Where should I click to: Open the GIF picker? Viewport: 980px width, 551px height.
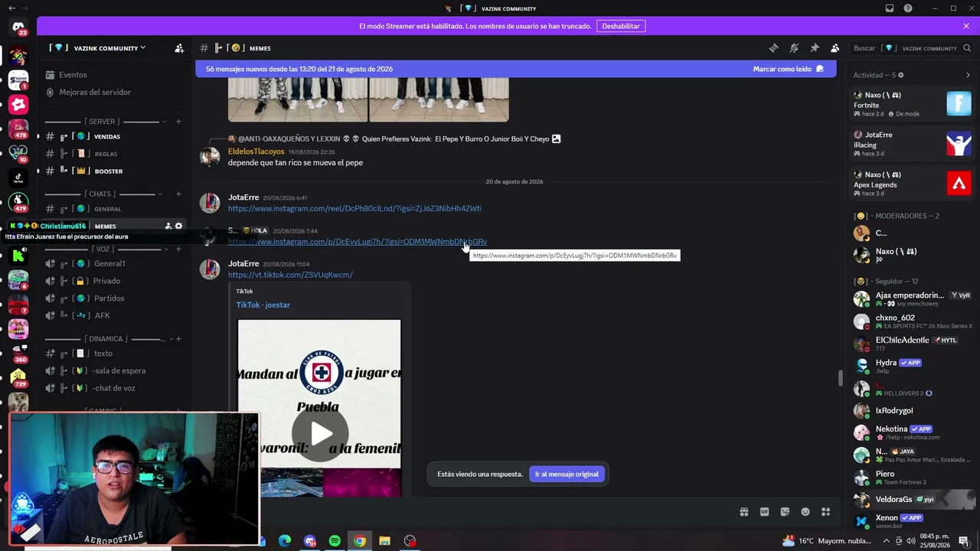[x=764, y=512]
